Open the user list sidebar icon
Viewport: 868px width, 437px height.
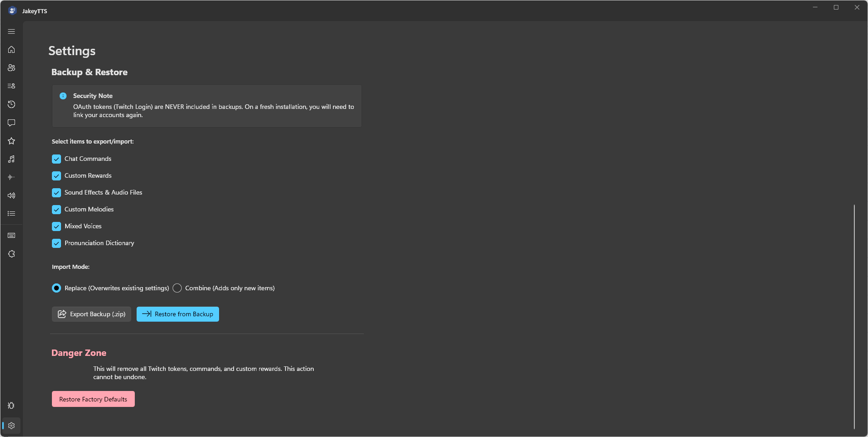11,86
